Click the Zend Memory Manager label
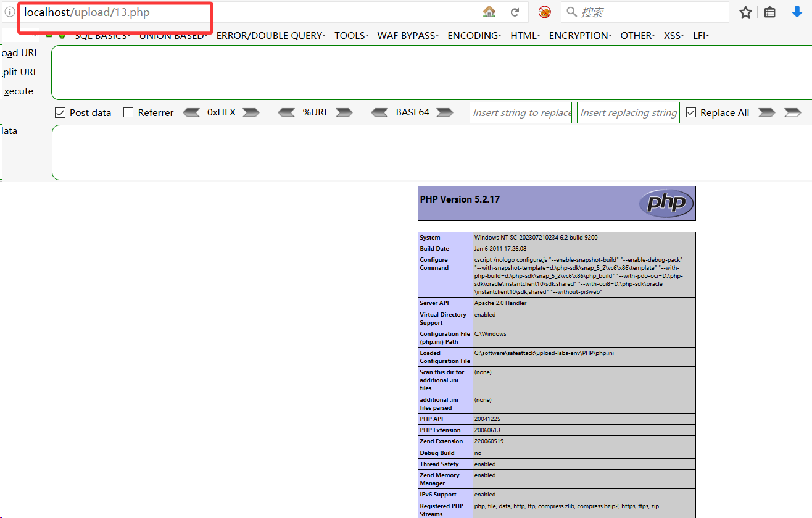 pos(439,479)
